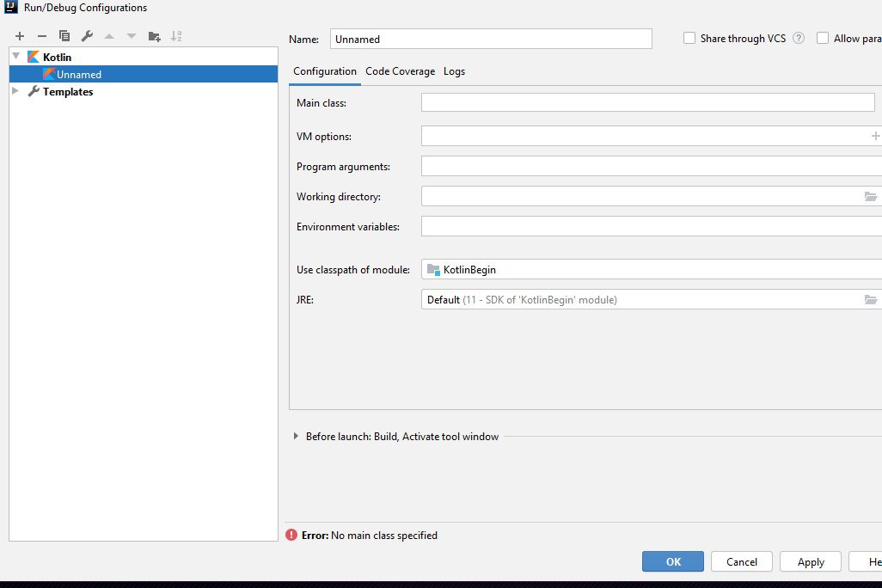Expand the Before launch section
882x588 pixels.
pyautogui.click(x=296, y=436)
